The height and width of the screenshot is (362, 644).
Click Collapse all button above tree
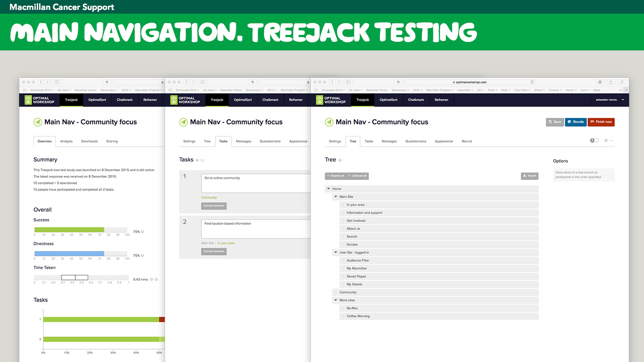[x=358, y=176]
